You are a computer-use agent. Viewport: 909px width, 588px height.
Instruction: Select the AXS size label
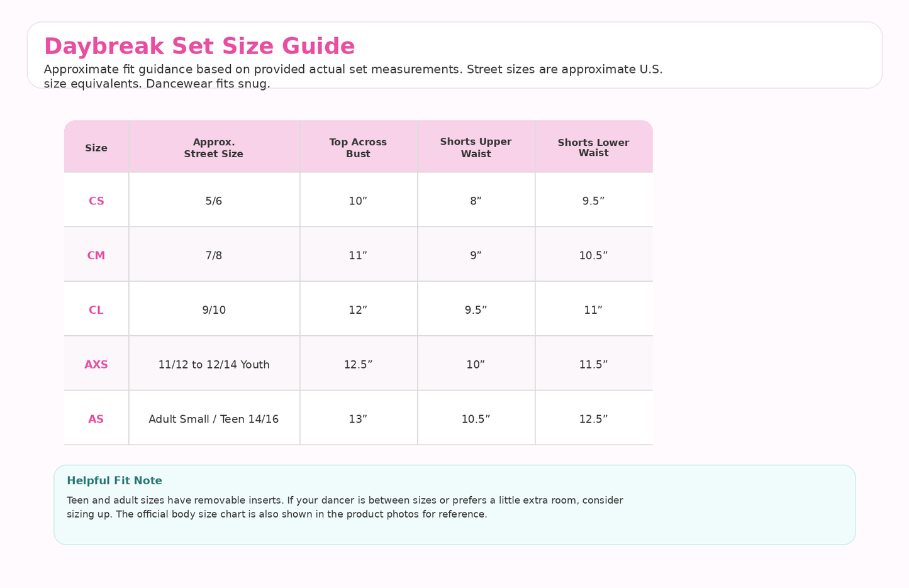coord(96,365)
